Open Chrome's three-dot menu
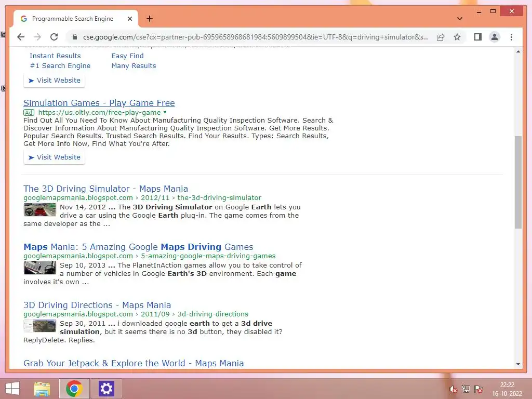532x399 pixels. click(x=511, y=37)
